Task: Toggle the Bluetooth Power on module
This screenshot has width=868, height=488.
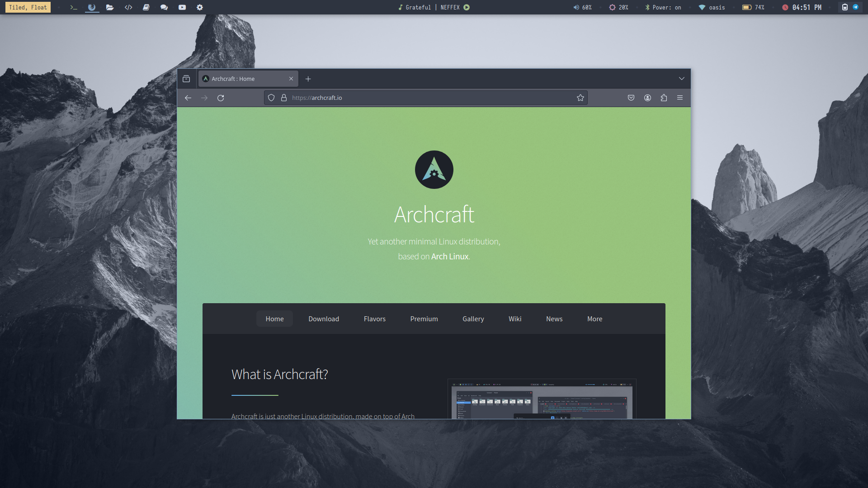Action: point(663,7)
